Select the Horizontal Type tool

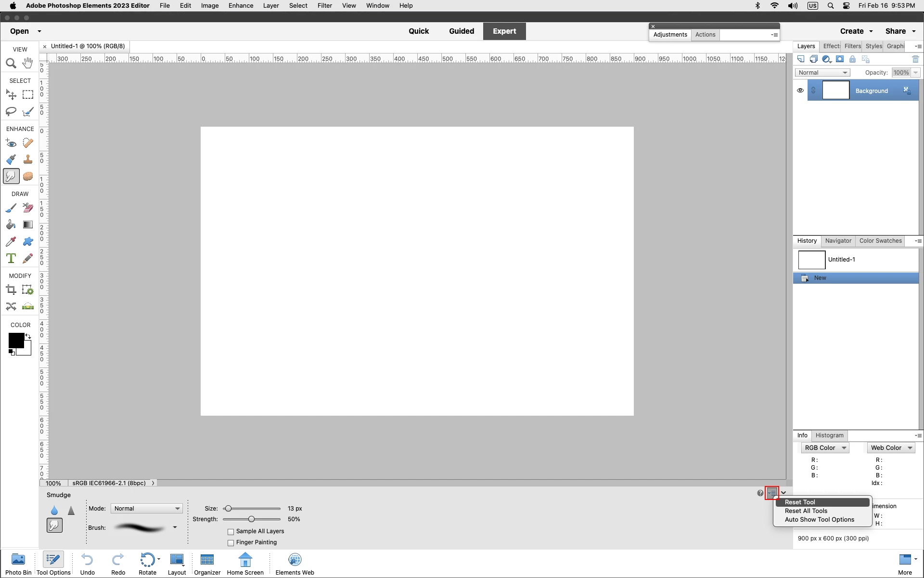(11, 258)
